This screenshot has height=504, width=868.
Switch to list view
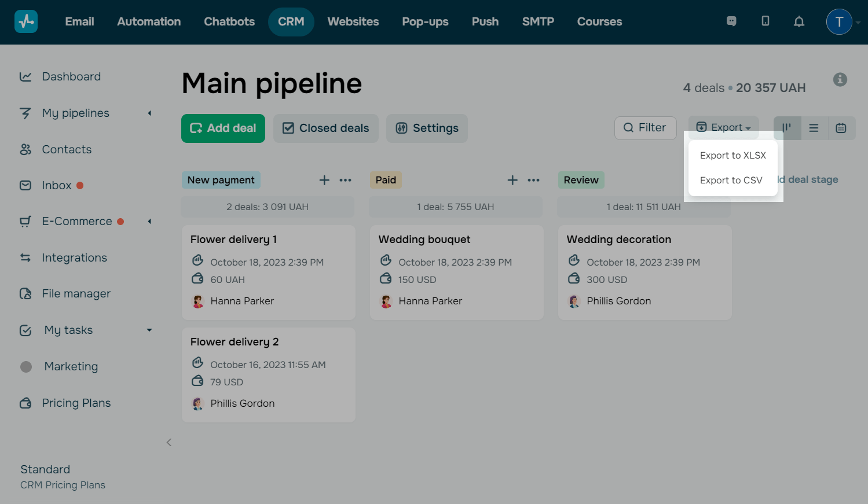[x=814, y=128]
